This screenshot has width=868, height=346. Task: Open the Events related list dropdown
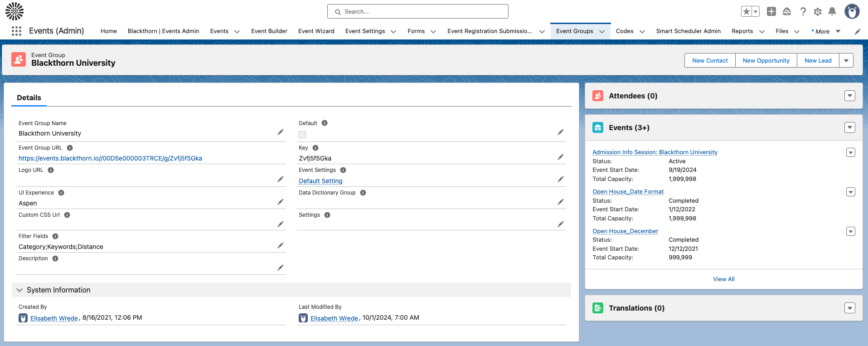(849, 127)
